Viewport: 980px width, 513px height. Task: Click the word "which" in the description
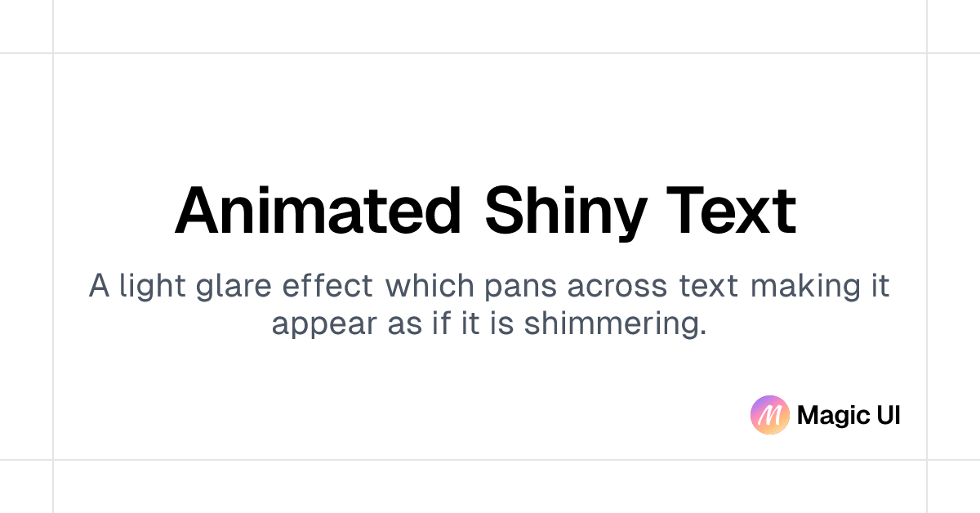coord(430,287)
